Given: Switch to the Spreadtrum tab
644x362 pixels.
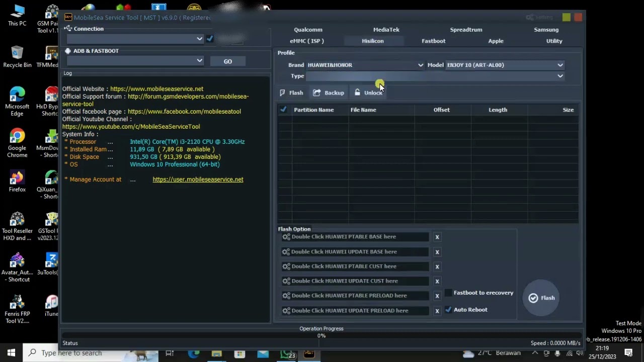Looking at the screenshot, I should click(466, 30).
